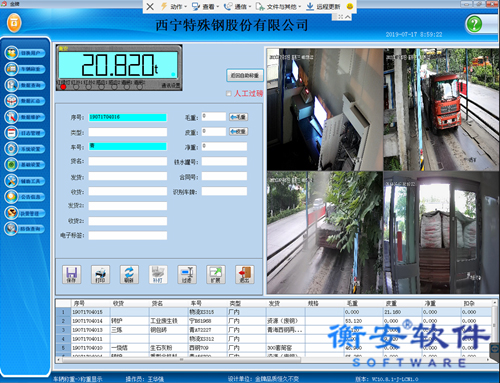Click the ←皮重 tare weight button

[x=239, y=132]
